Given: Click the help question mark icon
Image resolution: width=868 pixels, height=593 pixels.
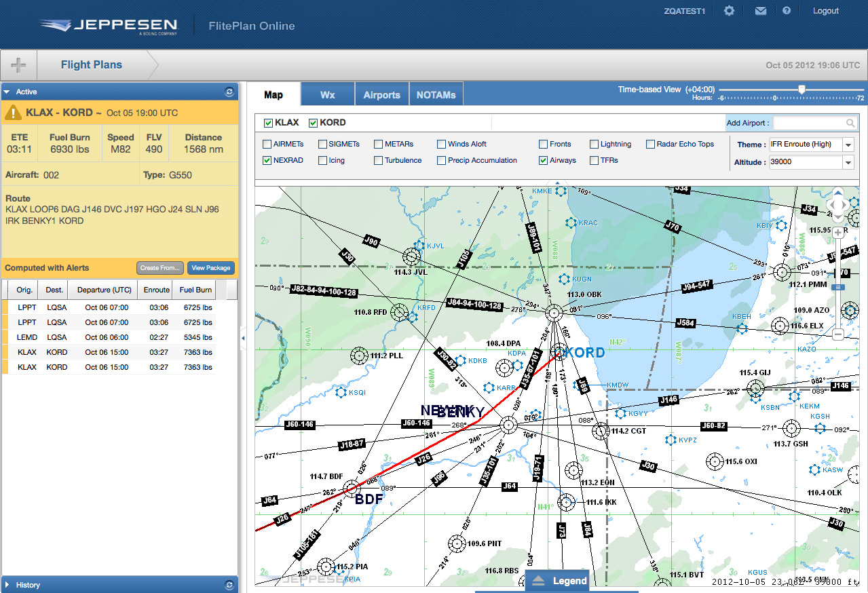Looking at the screenshot, I should 787,10.
